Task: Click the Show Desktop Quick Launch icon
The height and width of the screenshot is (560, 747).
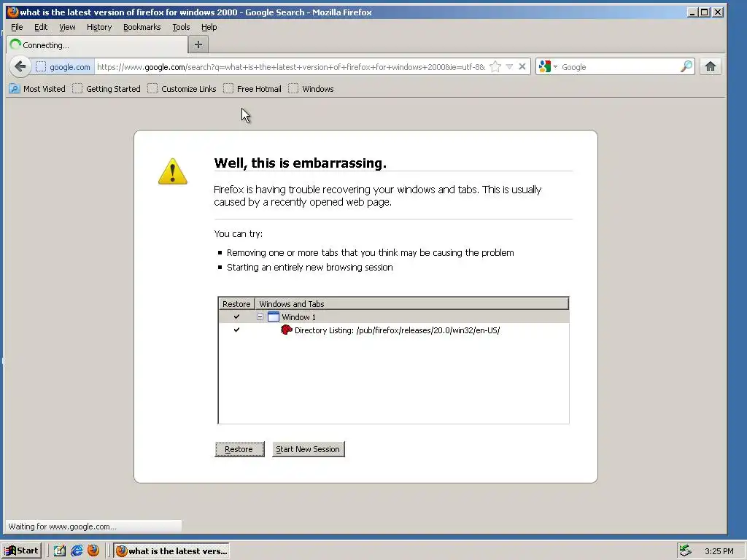Action: click(60, 551)
